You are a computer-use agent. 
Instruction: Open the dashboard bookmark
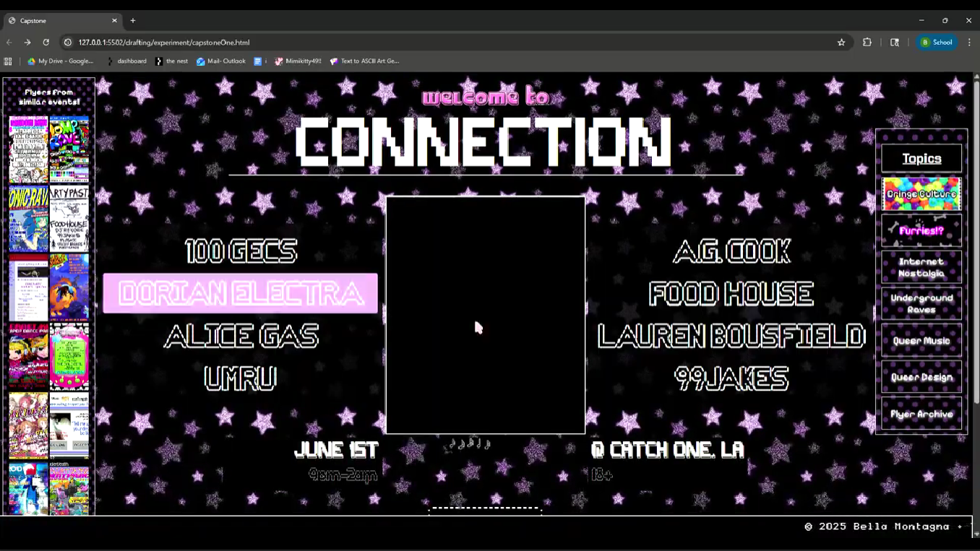[126, 61]
